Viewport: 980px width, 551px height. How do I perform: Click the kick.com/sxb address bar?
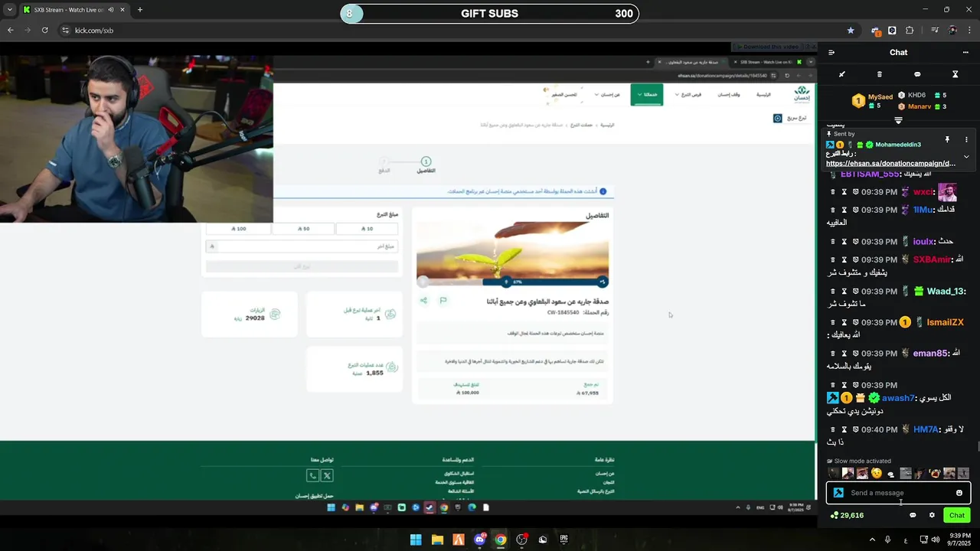[459, 31]
